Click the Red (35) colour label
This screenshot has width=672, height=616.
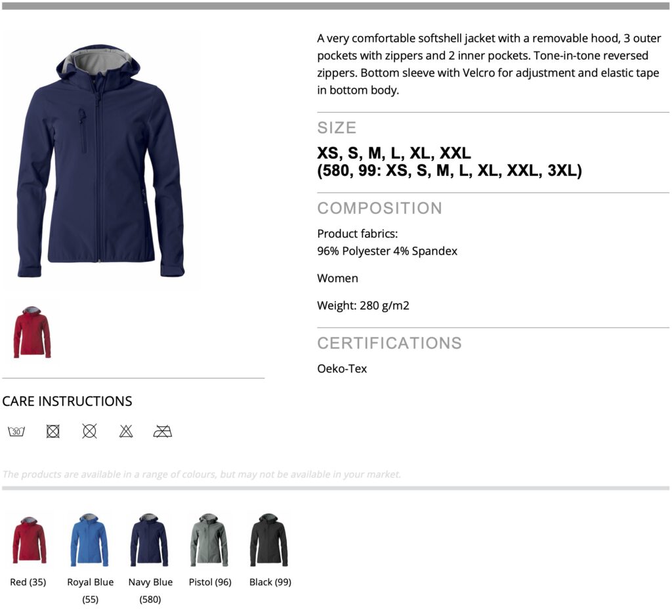pyautogui.click(x=28, y=582)
